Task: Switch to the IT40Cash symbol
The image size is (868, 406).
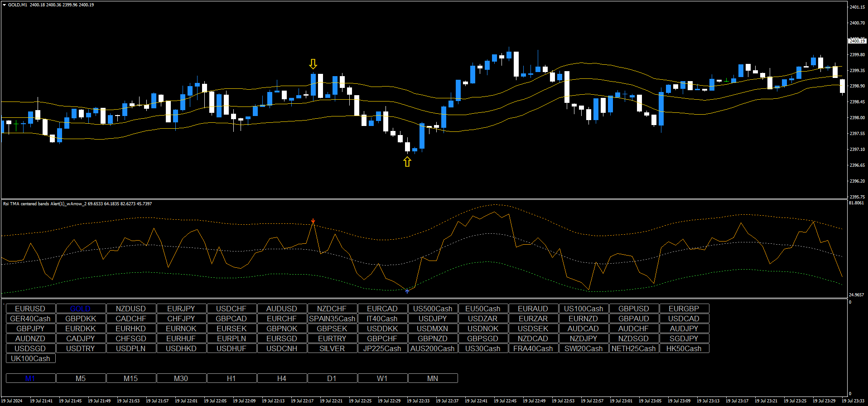Action: point(382,319)
